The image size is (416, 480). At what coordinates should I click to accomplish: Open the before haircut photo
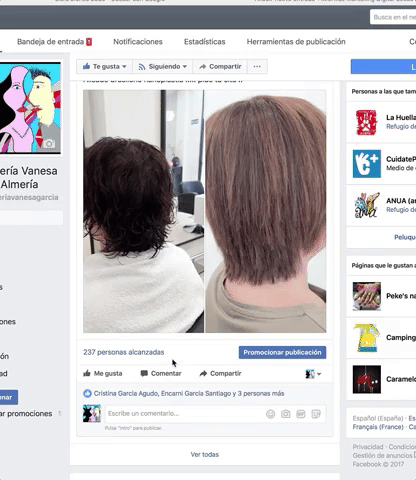[x=143, y=211]
